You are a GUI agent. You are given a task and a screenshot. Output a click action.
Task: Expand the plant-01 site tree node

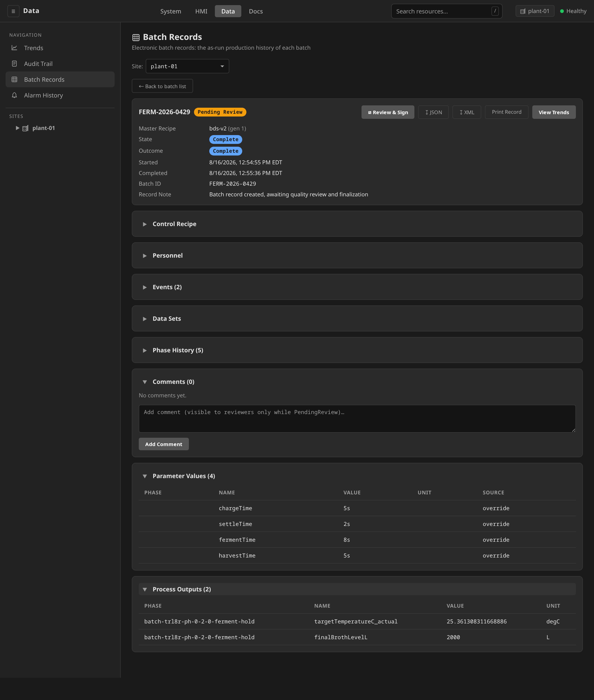[17, 128]
